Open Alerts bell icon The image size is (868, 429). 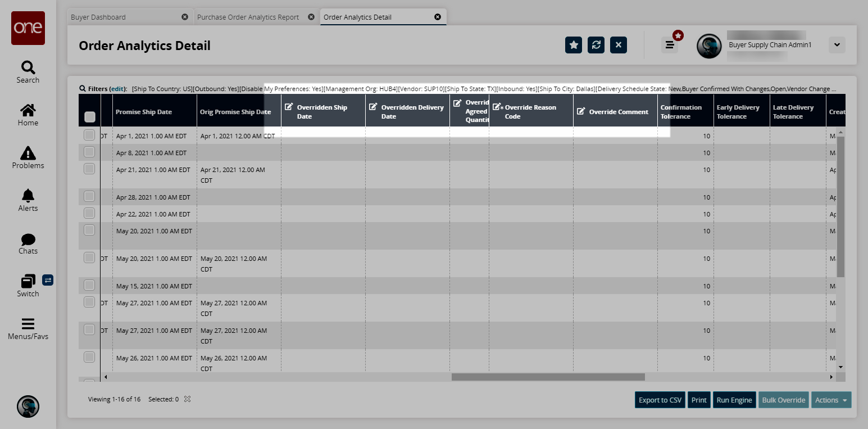coord(28,200)
